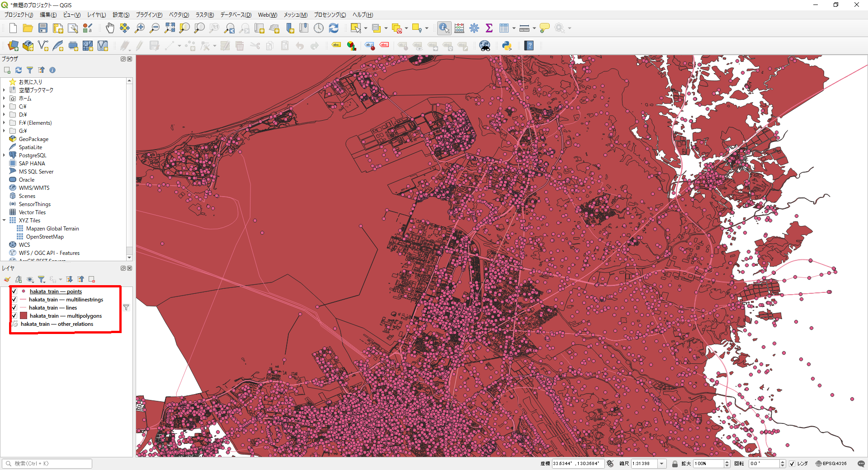Screen dimensions: 868x470
Task: Open the Data Source Manager
Action: 13,46
